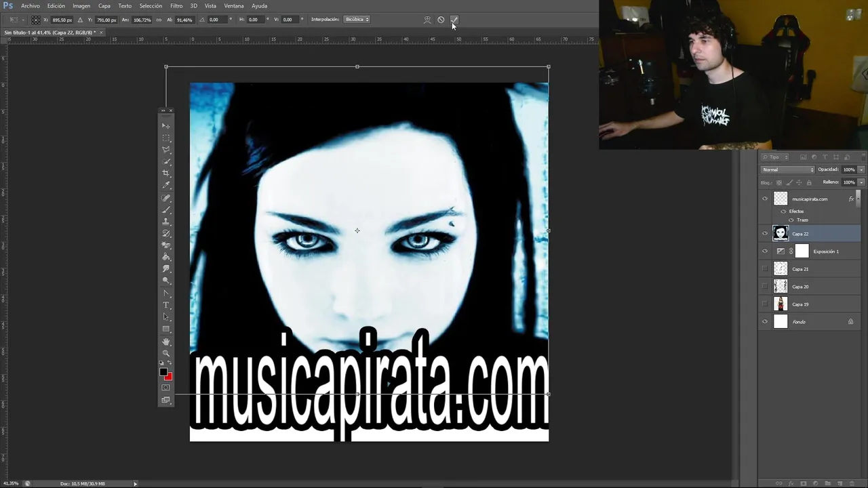868x488 pixels.
Task: Open the Capa menu
Action: (x=104, y=5)
